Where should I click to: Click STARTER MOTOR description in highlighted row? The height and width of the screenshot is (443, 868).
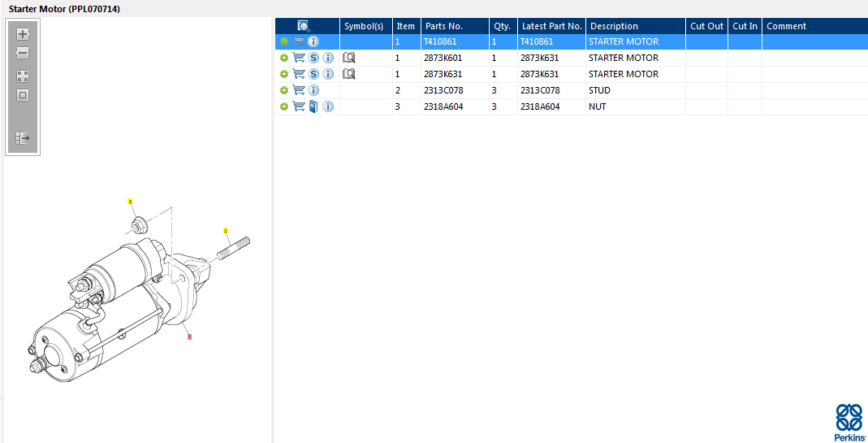(x=624, y=41)
